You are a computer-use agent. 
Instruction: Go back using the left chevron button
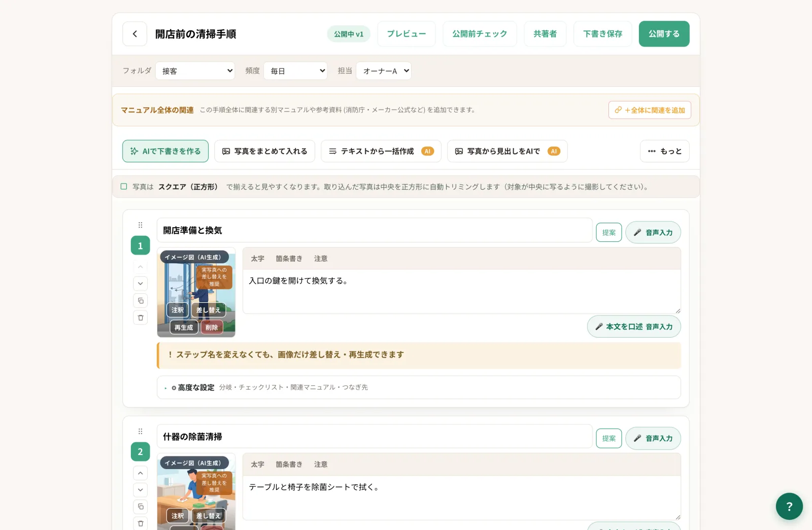(134, 34)
